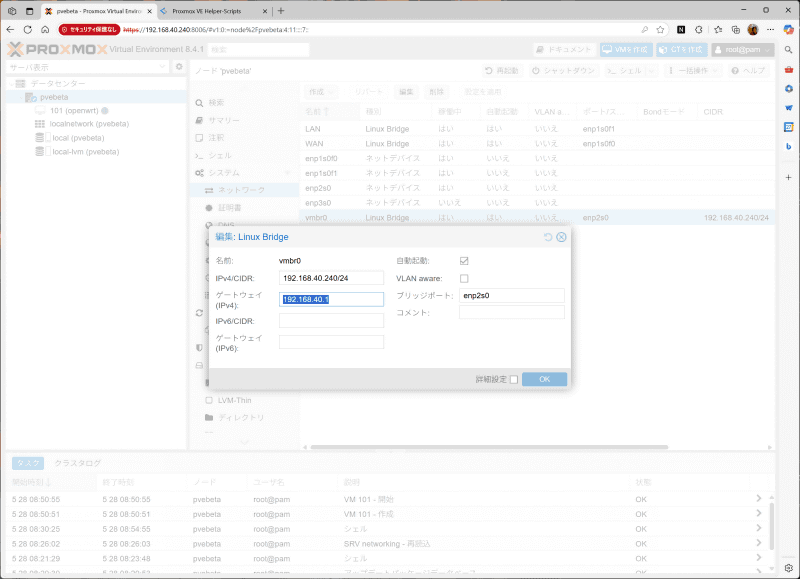Image resolution: width=800 pixels, height=579 pixels.
Task: Click the gear icon above the server tree
Action: pyautogui.click(x=179, y=66)
